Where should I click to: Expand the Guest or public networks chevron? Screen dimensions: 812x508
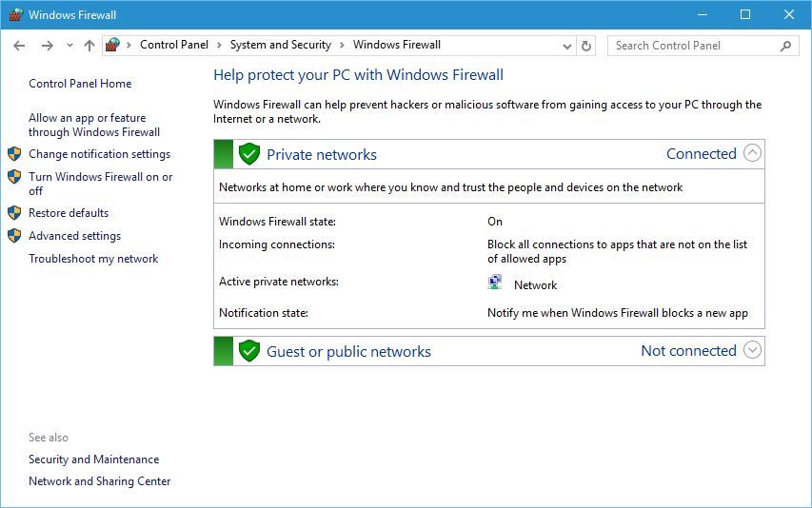pos(752,350)
